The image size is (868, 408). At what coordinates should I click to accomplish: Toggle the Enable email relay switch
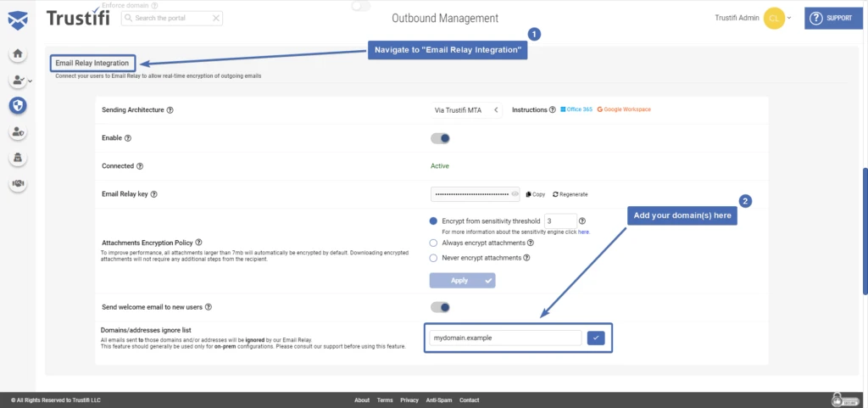click(440, 137)
